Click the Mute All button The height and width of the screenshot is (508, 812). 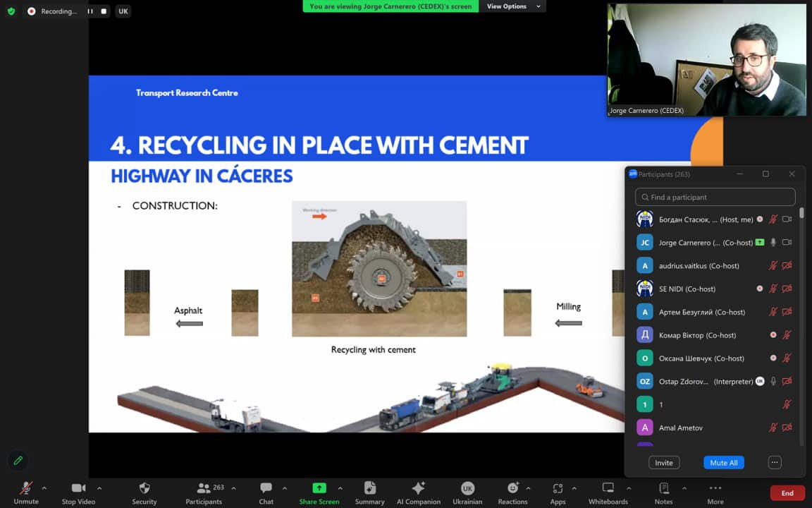click(x=723, y=463)
